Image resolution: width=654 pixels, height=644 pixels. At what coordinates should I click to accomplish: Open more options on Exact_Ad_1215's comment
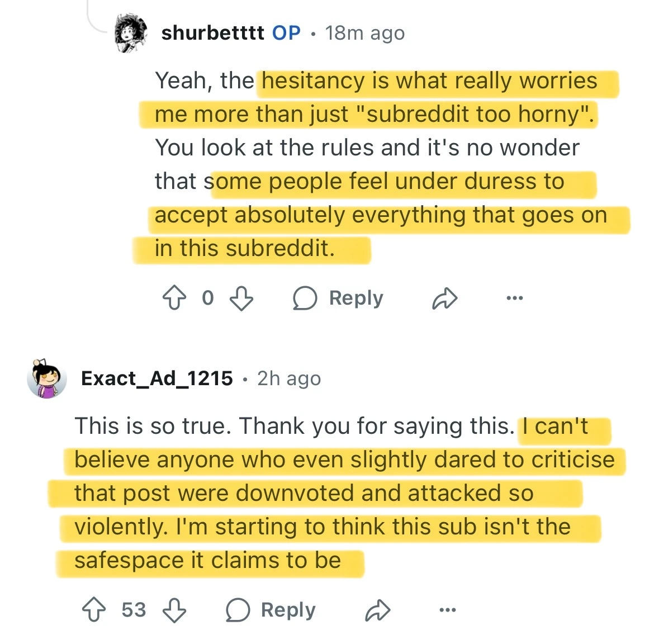point(447,610)
